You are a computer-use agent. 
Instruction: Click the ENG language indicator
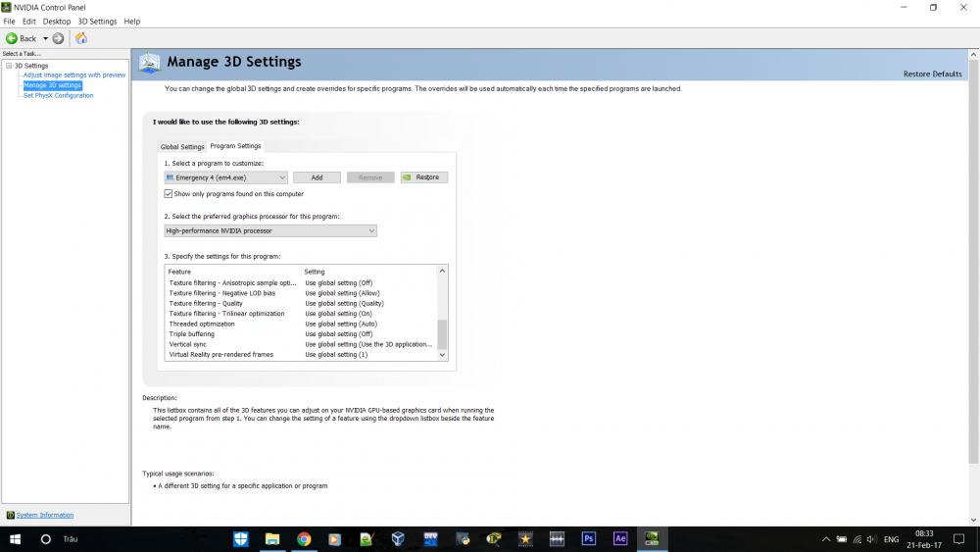pyautogui.click(x=891, y=539)
